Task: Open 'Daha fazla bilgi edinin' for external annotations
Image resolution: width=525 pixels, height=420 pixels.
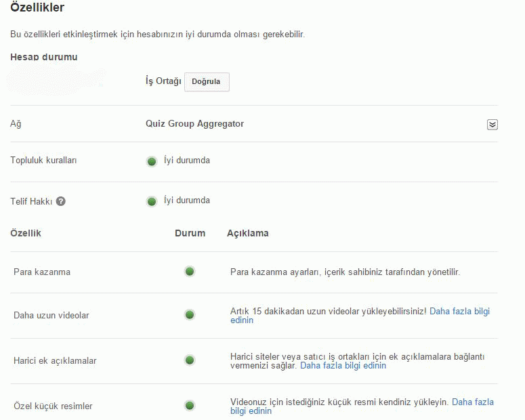Action: pos(343,365)
